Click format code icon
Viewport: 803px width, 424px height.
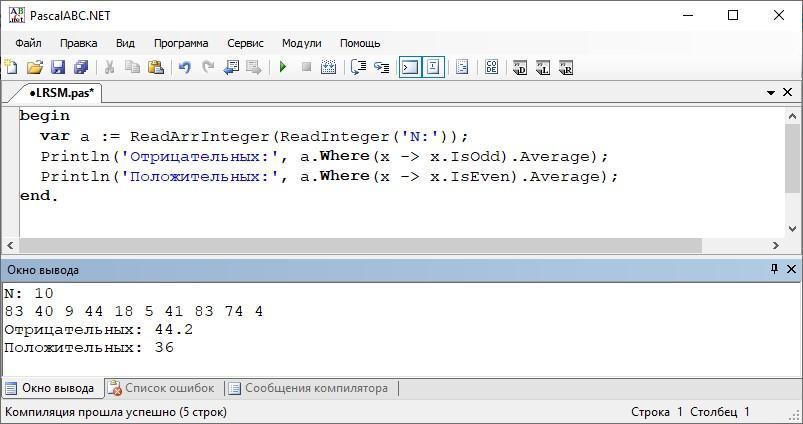point(462,67)
